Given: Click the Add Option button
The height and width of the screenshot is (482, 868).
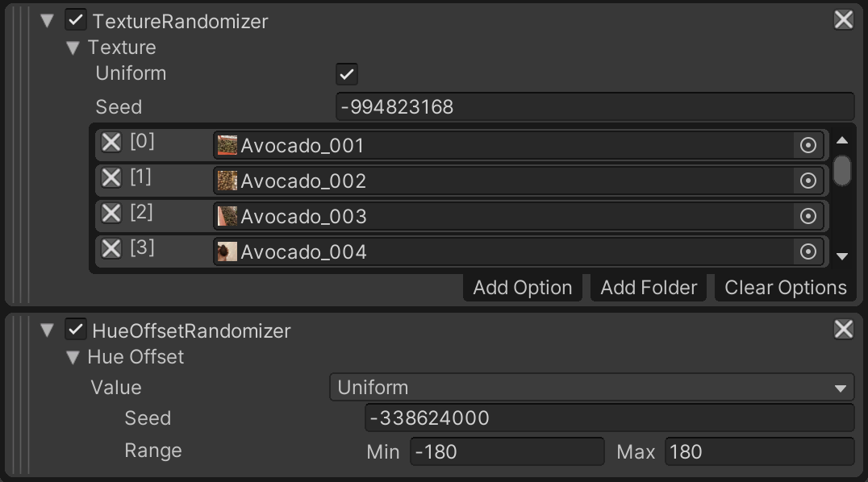Looking at the screenshot, I should coord(521,287).
